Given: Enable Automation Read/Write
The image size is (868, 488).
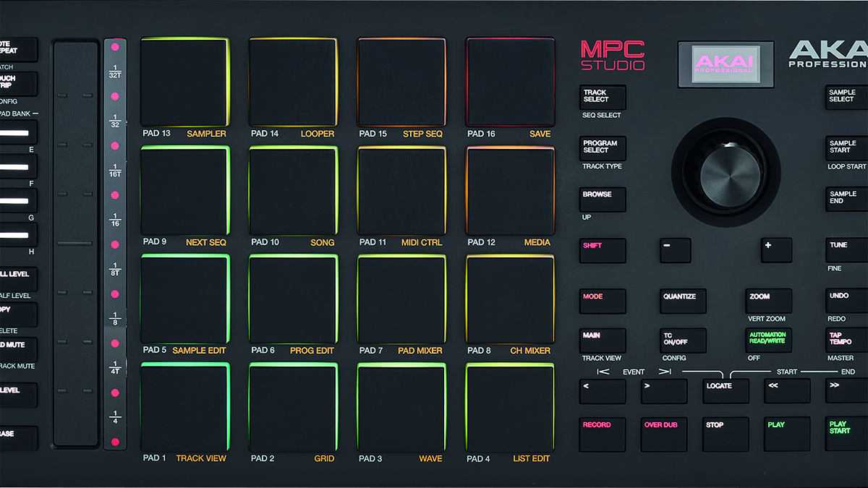Looking at the screenshot, I should [768, 340].
